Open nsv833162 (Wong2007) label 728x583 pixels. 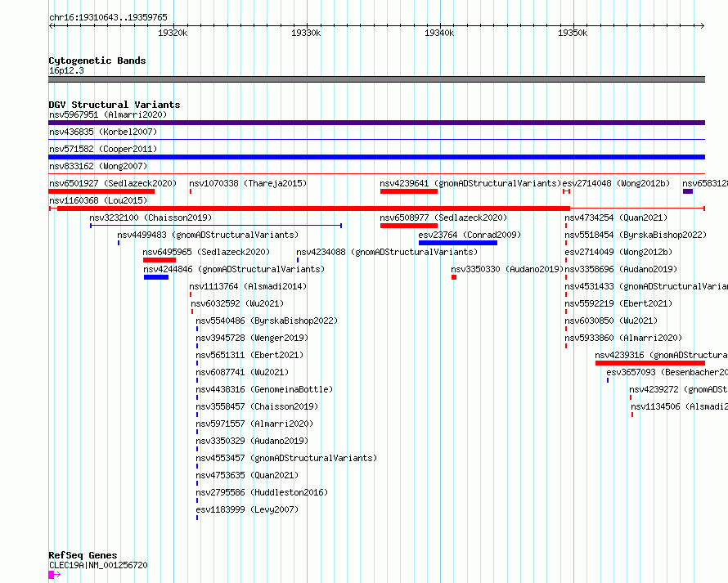pos(98,166)
